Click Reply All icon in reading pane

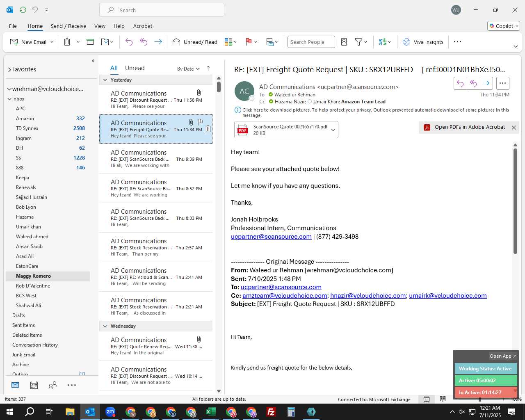(473, 83)
